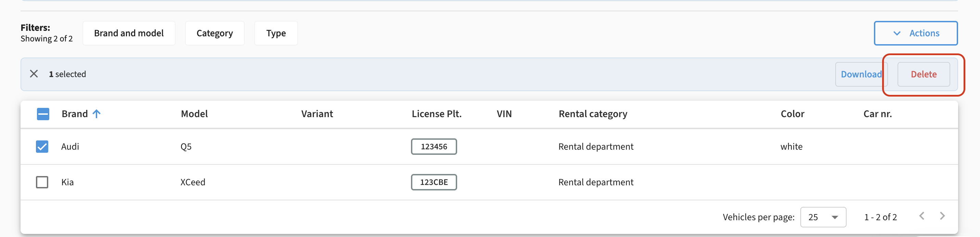Click the Brand sort ascending arrow
The width and height of the screenshot is (980, 237).
pyautogui.click(x=96, y=114)
